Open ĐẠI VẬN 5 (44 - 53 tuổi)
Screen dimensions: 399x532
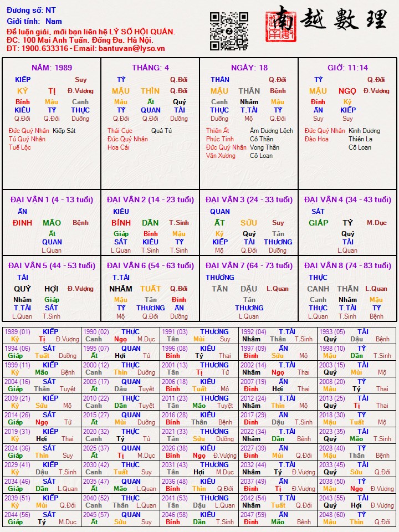pyautogui.click(x=52, y=265)
